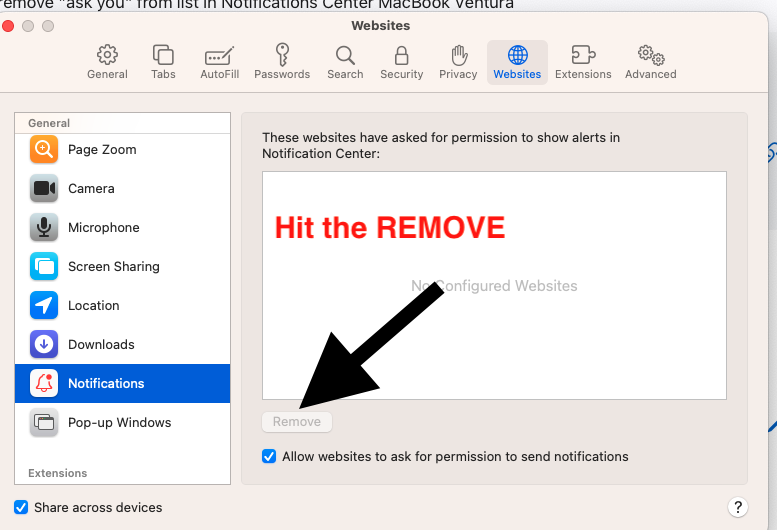Click the General section header in sidebar

tap(49, 123)
